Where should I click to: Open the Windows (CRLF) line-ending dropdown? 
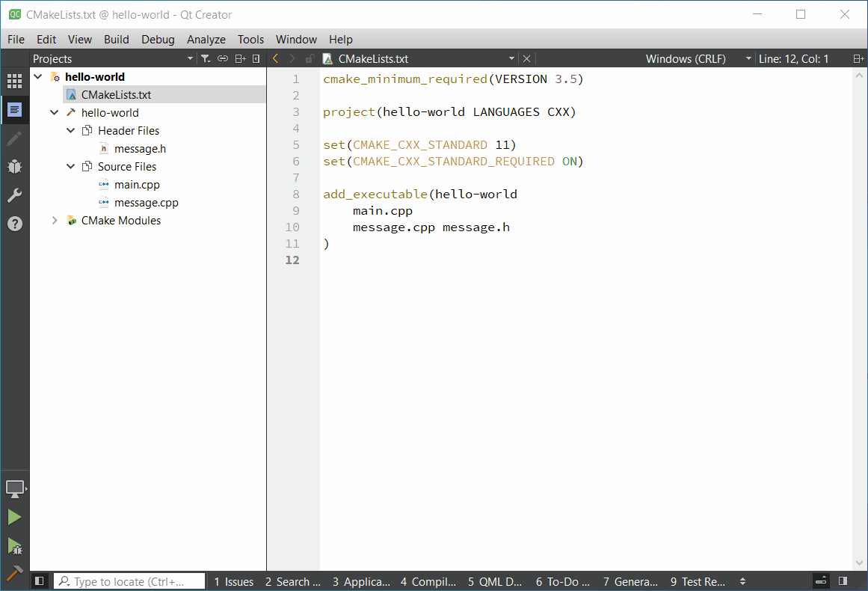click(x=746, y=58)
